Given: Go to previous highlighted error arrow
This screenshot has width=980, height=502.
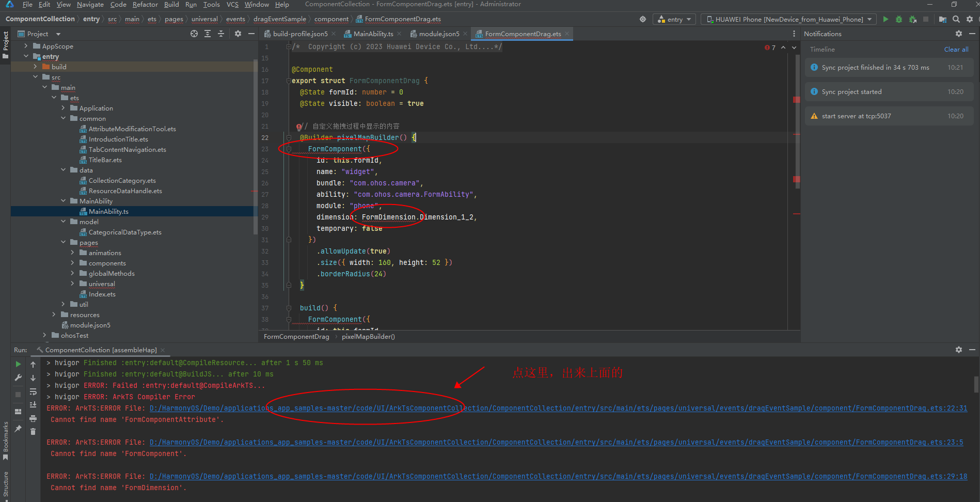Looking at the screenshot, I should tap(783, 48).
